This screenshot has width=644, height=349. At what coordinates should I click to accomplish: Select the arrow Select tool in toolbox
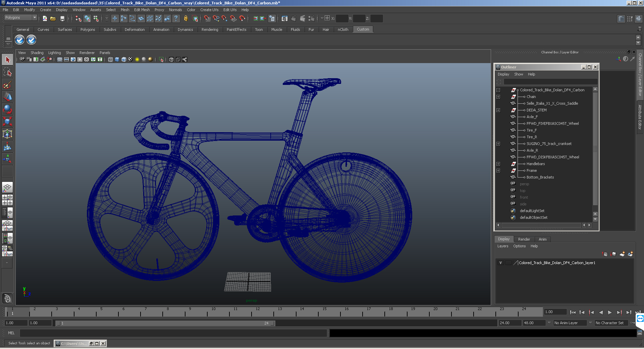pos(7,60)
